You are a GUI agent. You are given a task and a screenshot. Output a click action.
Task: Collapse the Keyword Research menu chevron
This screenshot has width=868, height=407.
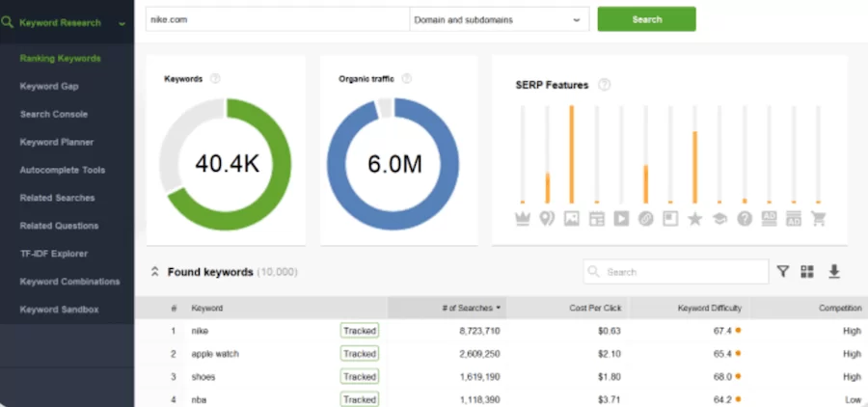coord(122,23)
